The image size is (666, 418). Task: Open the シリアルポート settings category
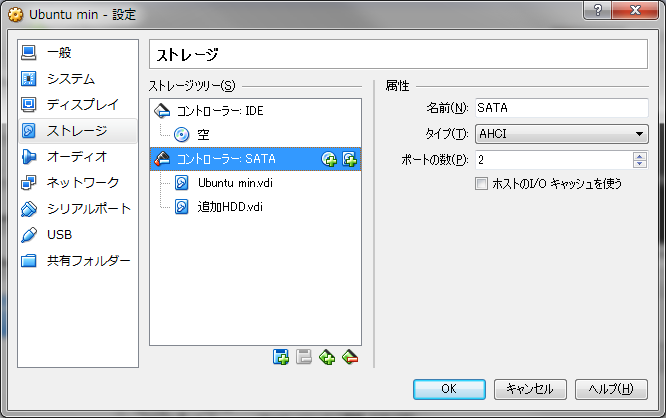78,209
